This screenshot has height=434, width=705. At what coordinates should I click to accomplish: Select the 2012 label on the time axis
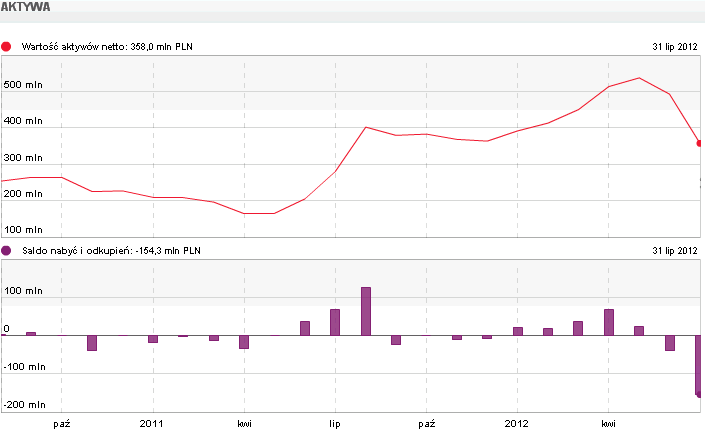517,423
